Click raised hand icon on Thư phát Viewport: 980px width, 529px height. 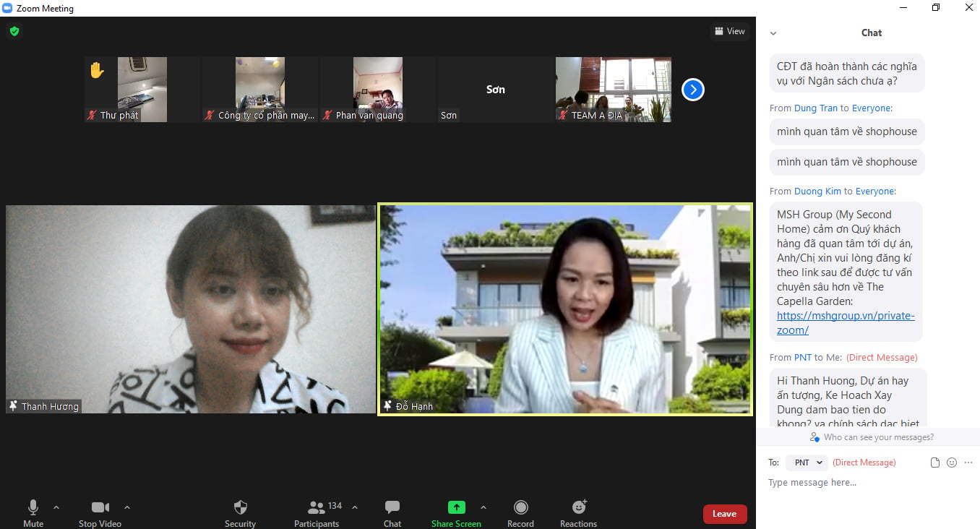[x=96, y=70]
